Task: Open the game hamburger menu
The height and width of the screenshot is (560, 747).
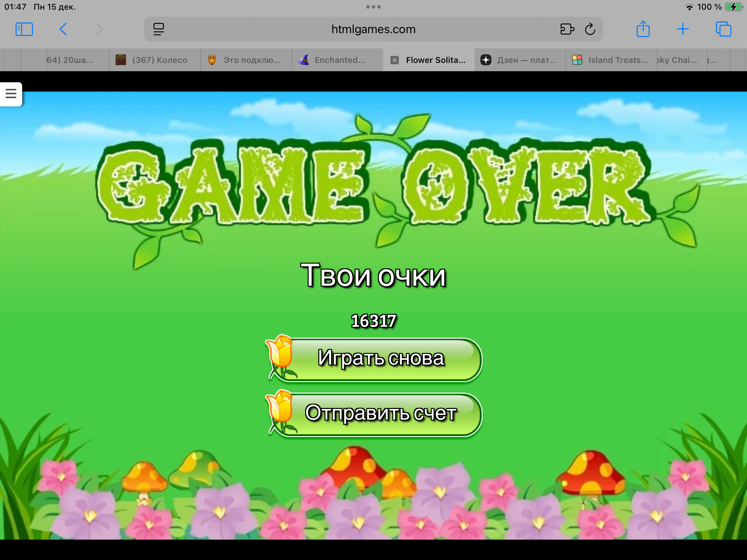Action: click(11, 94)
